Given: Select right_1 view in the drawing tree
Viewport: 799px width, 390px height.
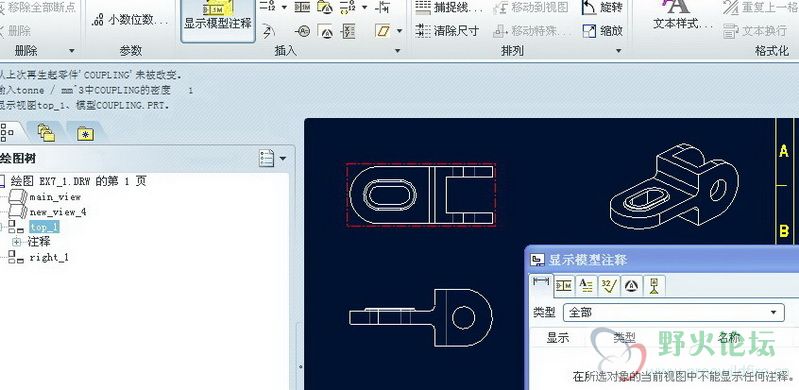Looking at the screenshot, I should [48, 257].
